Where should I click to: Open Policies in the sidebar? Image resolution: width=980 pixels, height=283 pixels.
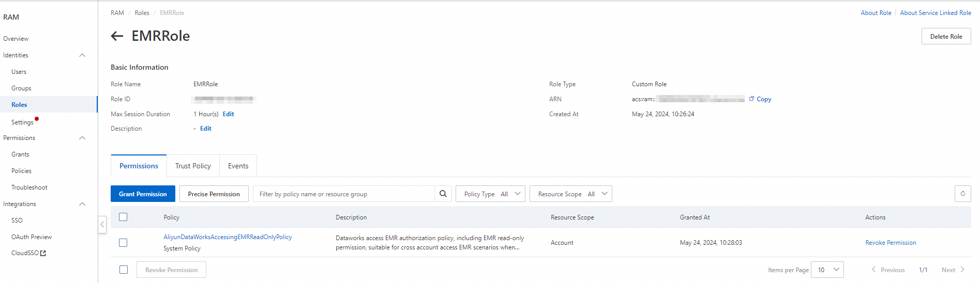point(21,171)
